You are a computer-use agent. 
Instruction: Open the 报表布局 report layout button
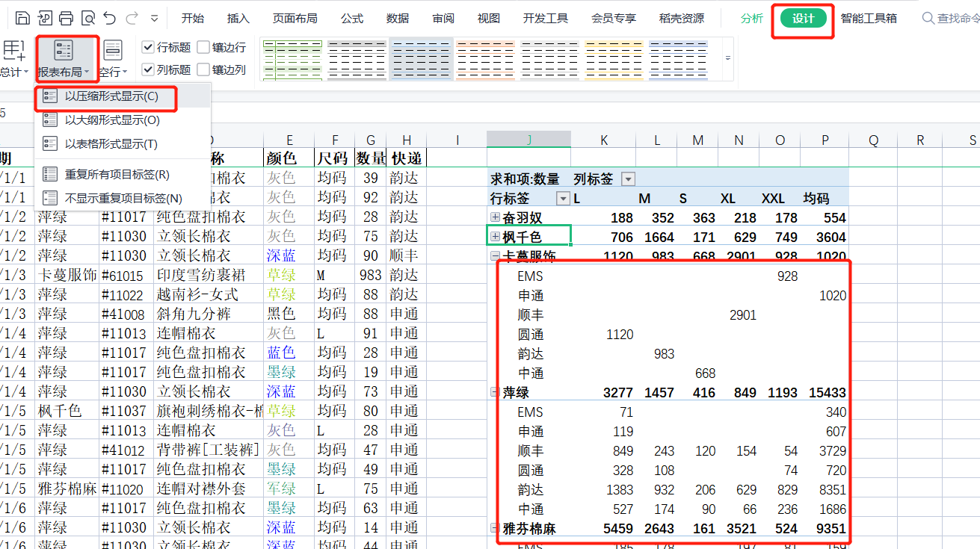(64, 58)
